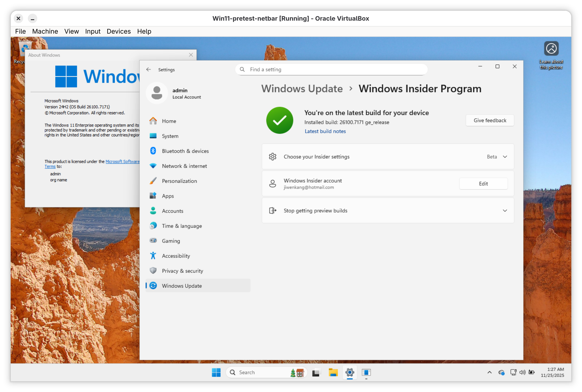Select the Privacy & security shield icon
The width and height of the screenshot is (582, 392).
(x=153, y=270)
